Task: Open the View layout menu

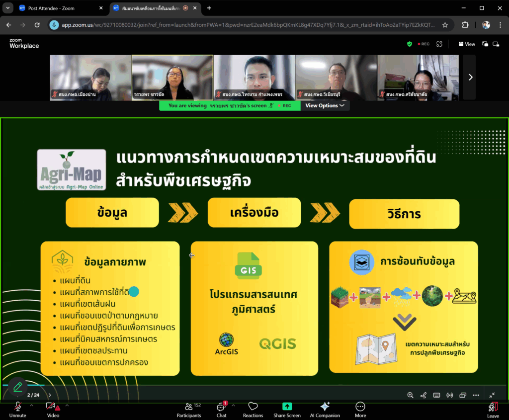Action: coord(467,44)
